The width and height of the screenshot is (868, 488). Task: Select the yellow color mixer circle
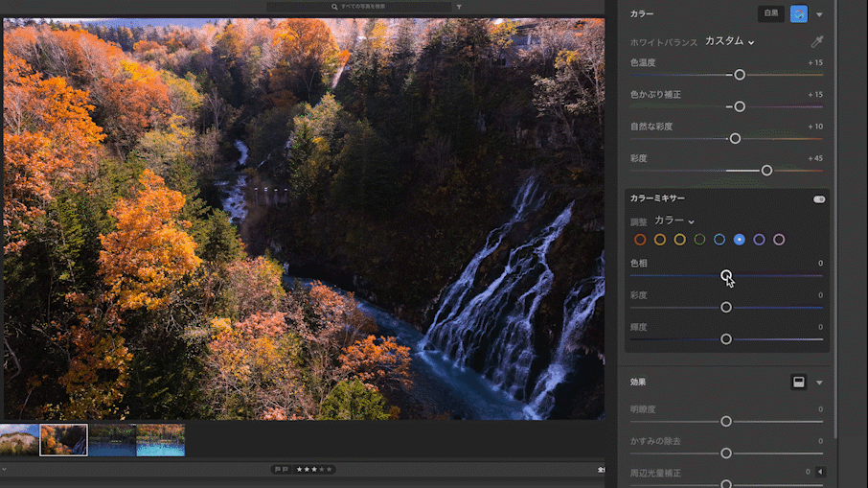pos(680,240)
